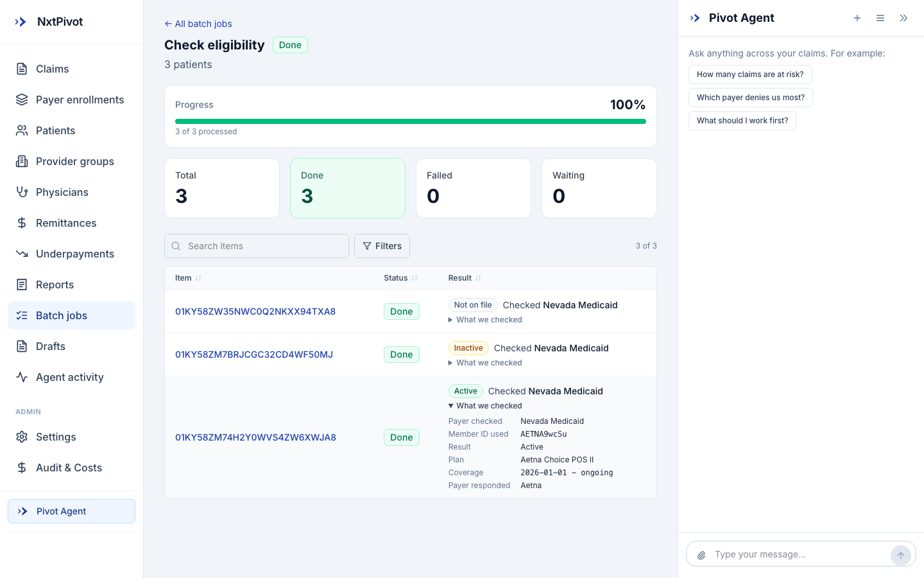Screen dimensions: 924x578
Task: Go to Payer enrollments page
Action: point(71,100)
